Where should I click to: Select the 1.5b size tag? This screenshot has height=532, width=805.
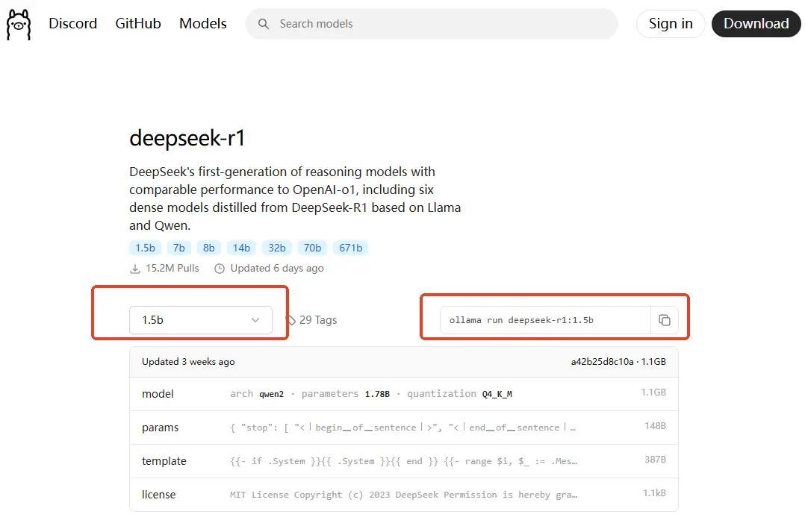pos(146,248)
